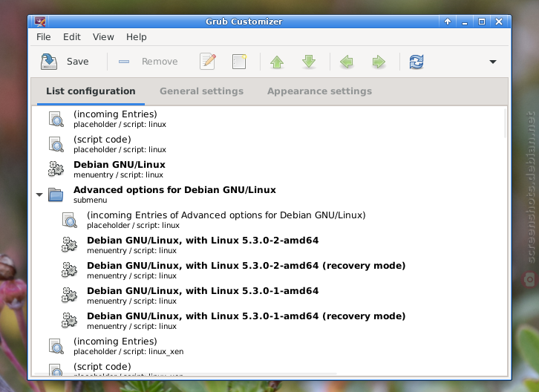Reload configuration with blue refresh icon
Image resolution: width=539 pixels, height=392 pixels.
click(x=416, y=62)
